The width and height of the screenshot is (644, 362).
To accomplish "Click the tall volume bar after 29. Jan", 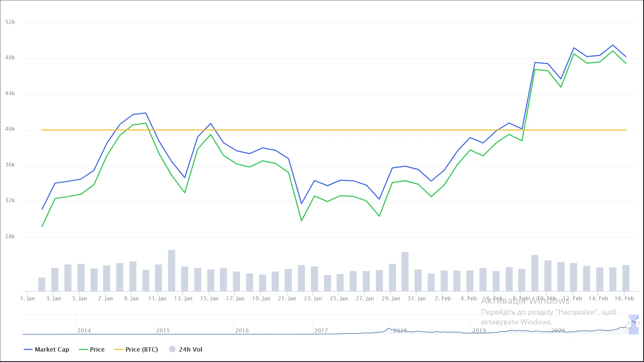I will (x=405, y=271).
